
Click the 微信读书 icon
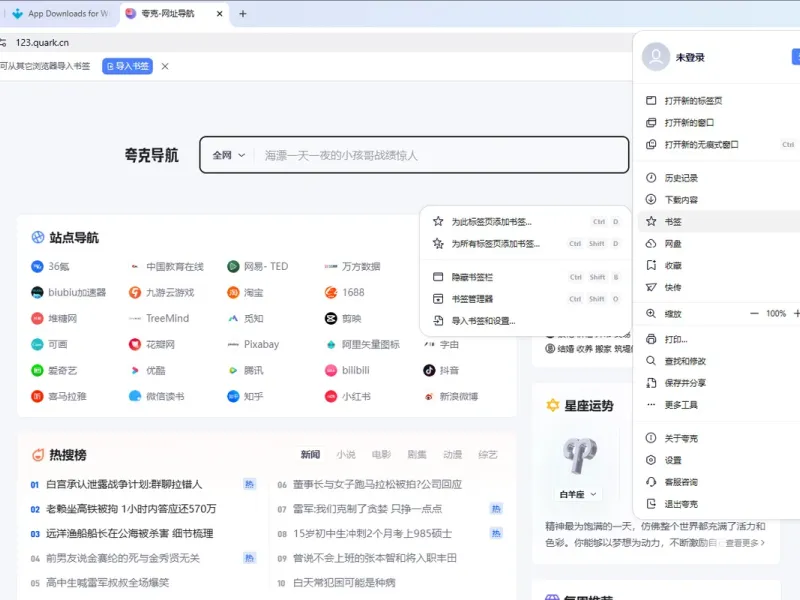pos(135,396)
